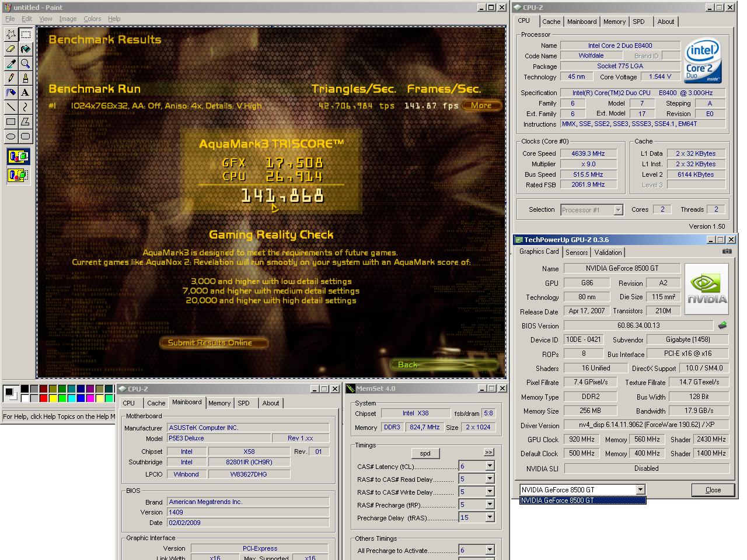Pick the Airbrush tool in Paint

[11, 93]
